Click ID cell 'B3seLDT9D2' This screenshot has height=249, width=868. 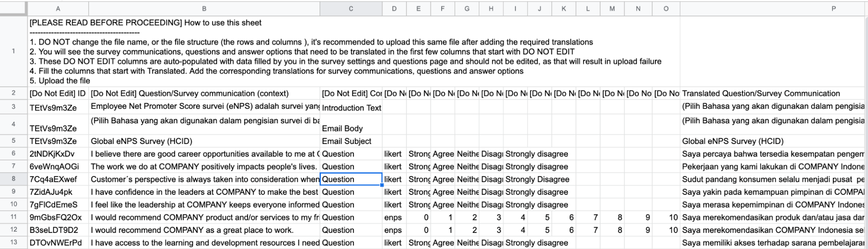tap(58, 230)
